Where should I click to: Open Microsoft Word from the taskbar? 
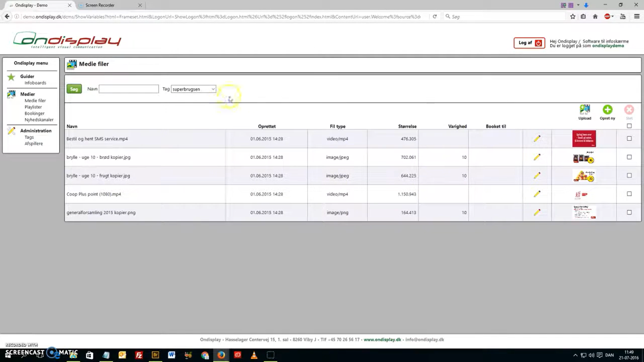172,355
